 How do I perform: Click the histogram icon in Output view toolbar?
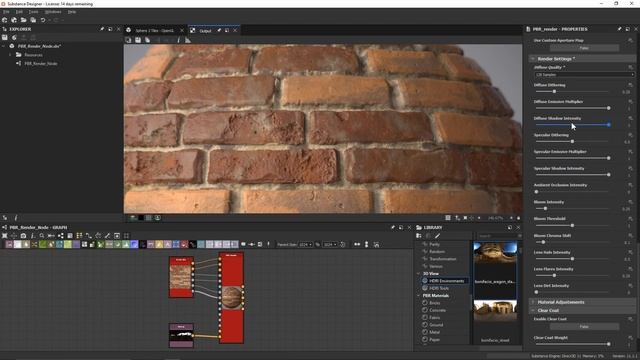pos(188,40)
